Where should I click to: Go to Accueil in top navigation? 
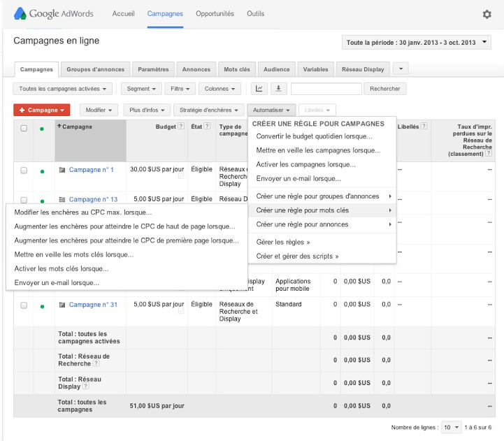tap(124, 14)
